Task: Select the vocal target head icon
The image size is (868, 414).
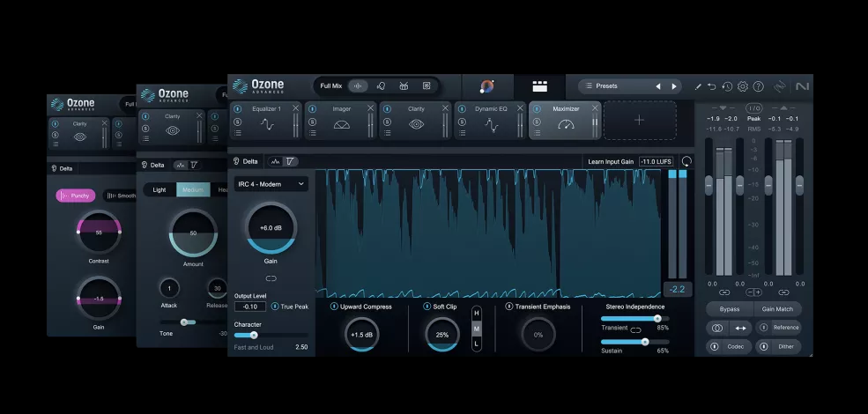Action: coord(381,85)
